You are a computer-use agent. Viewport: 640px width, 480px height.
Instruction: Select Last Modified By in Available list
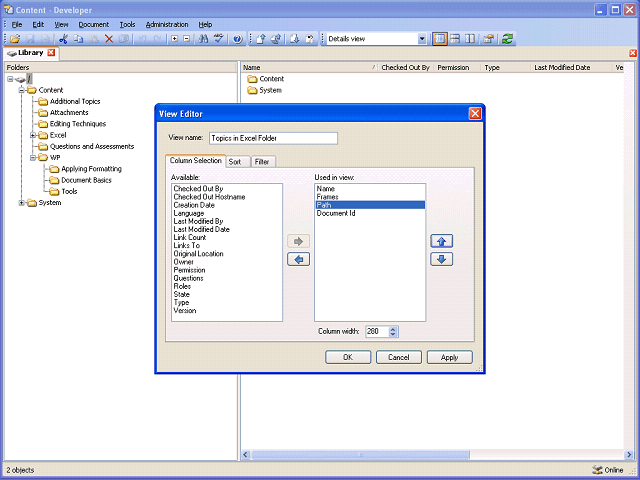[x=198, y=221]
